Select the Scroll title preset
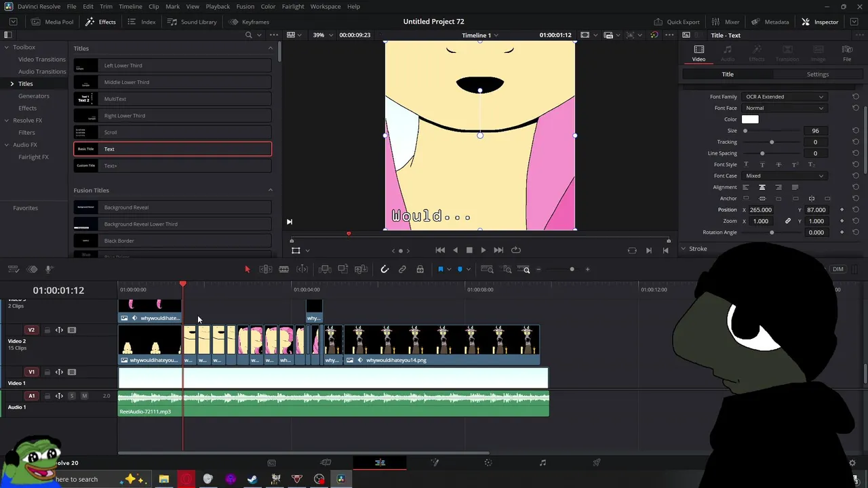This screenshot has height=488, width=868. (173, 132)
